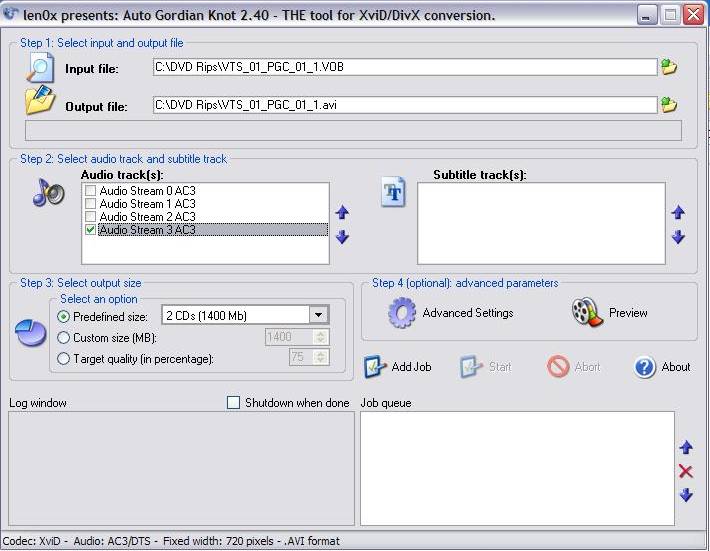The width and height of the screenshot is (710, 551).
Task: Check Audio Stream 1 AC3
Action: [91, 204]
